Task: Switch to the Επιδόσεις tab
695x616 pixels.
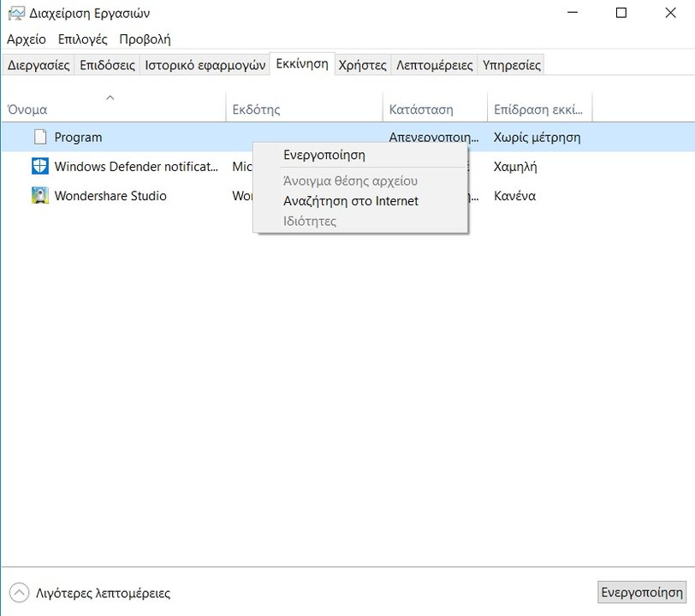Action: tap(107, 65)
